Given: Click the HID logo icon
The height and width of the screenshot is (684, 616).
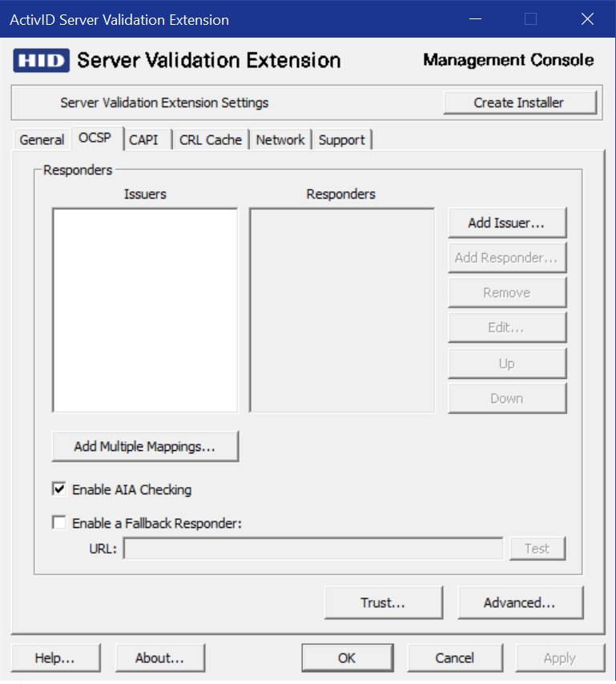Looking at the screenshot, I should click(x=42, y=60).
